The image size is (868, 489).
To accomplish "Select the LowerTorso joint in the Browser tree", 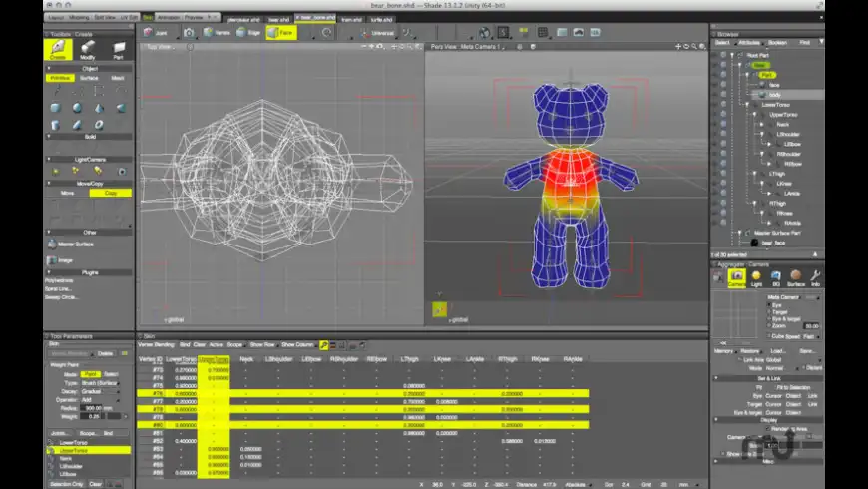I will point(776,104).
